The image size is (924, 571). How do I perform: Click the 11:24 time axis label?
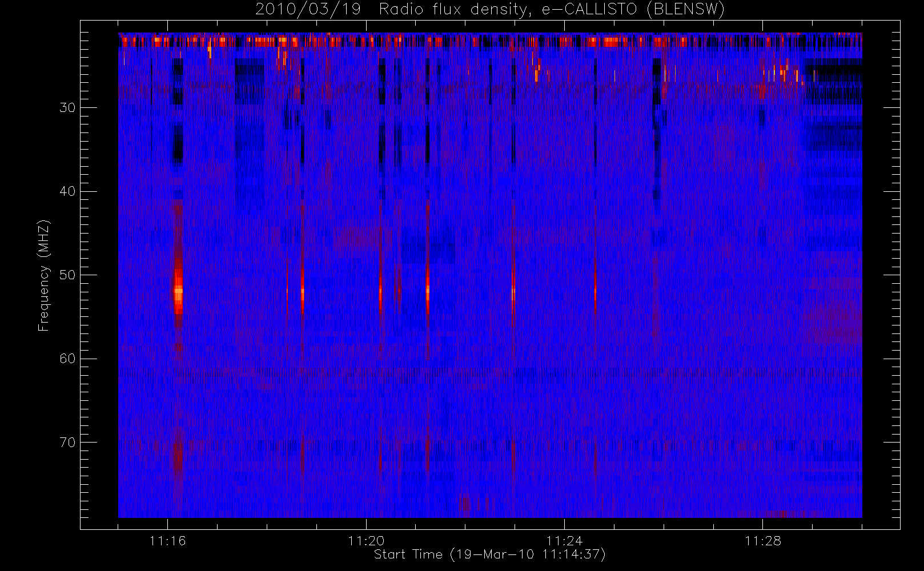pos(564,541)
